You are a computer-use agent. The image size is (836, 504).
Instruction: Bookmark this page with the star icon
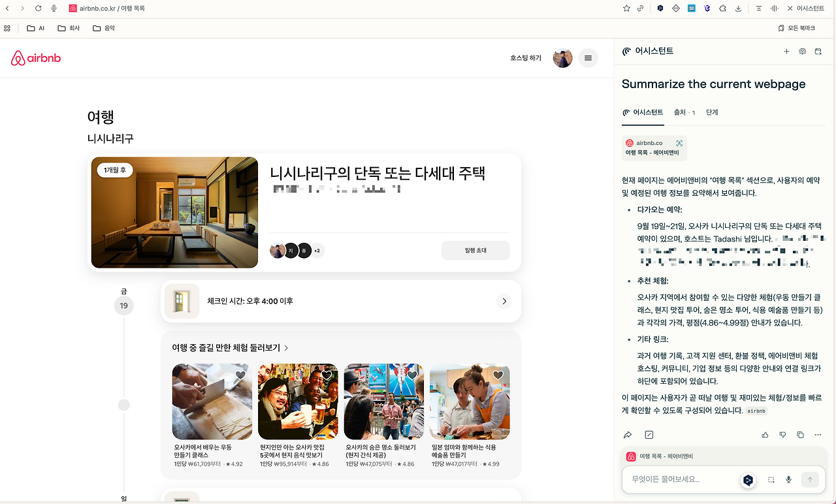626,8
